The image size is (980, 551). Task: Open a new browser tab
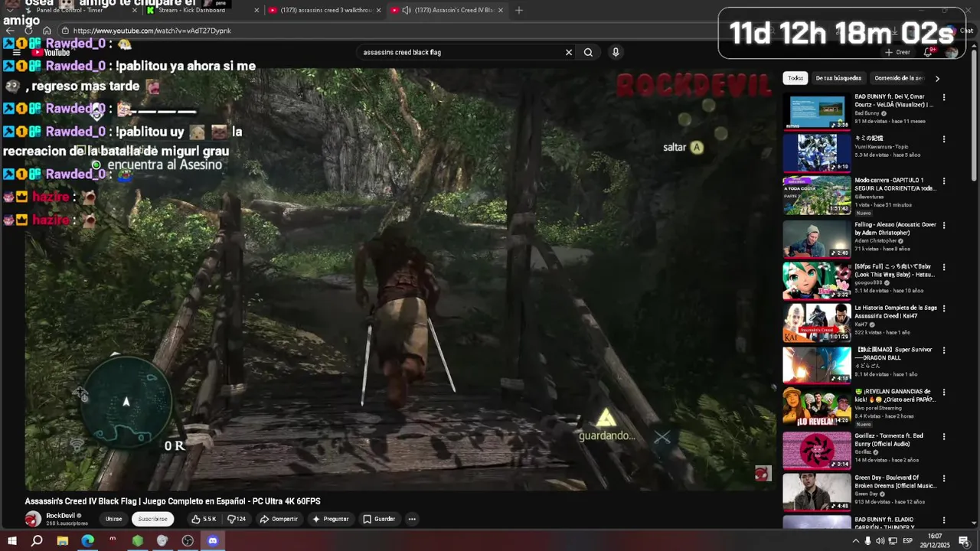(519, 10)
